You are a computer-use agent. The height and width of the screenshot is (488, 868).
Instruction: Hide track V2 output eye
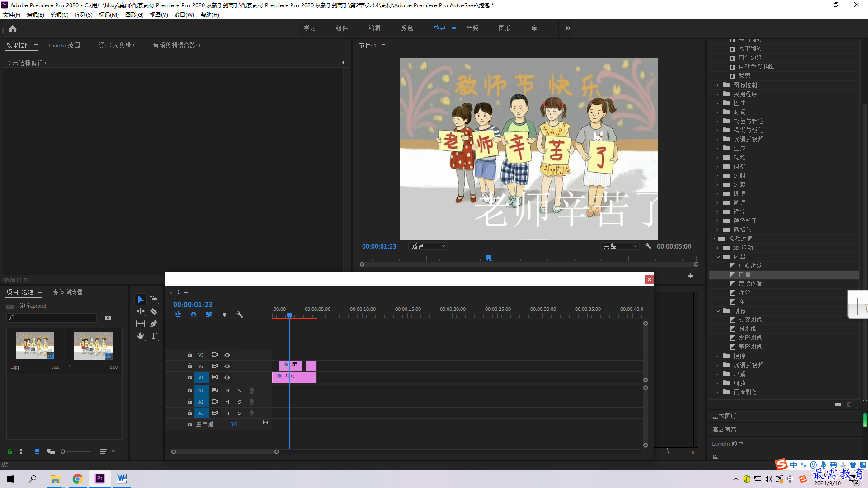pyautogui.click(x=227, y=366)
